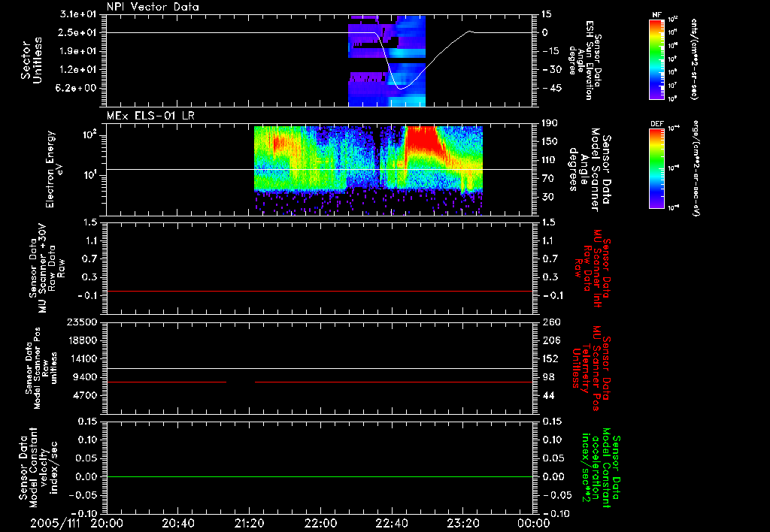Viewport: 770px width, 532px height.
Task: Click the 22:00 time axis label
Action: point(320,523)
